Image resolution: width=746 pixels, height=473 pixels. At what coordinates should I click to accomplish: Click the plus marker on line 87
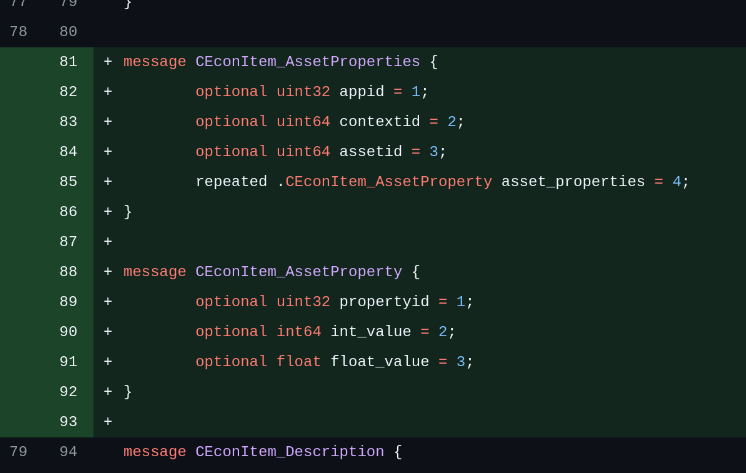point(108,242)
